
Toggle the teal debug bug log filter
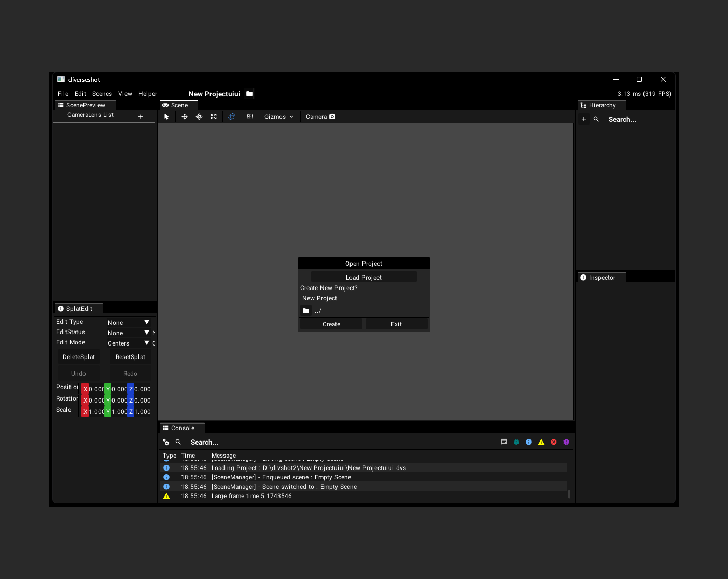pyautogui.click(x=516, y=442)
